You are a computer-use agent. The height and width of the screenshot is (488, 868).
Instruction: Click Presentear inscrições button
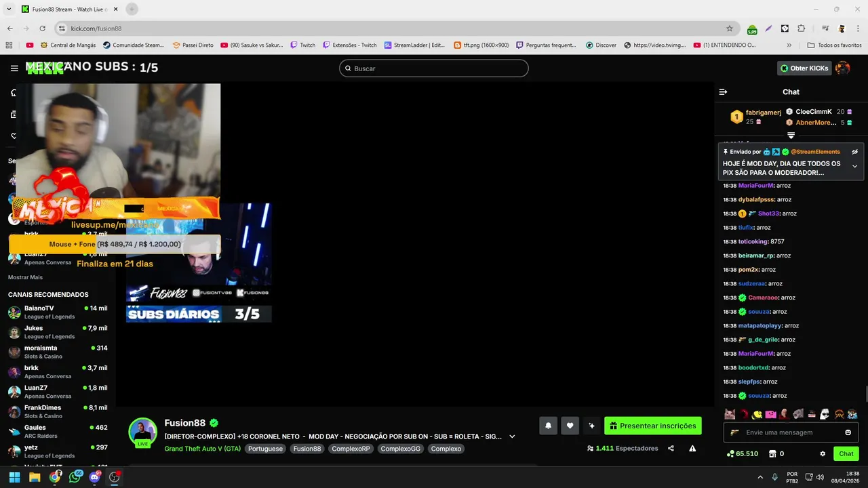[653, 426]
